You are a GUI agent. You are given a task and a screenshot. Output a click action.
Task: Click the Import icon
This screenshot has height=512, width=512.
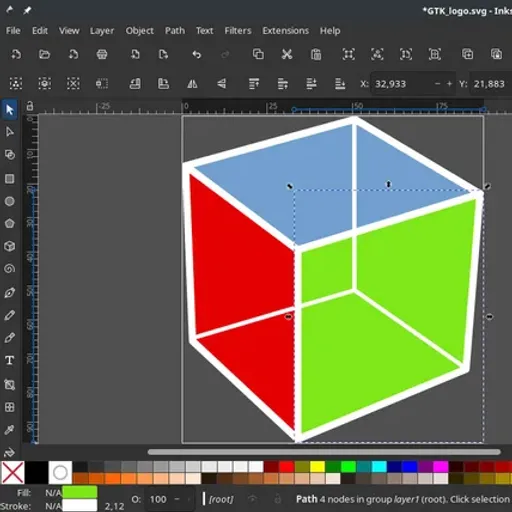(x=135, y=54)
